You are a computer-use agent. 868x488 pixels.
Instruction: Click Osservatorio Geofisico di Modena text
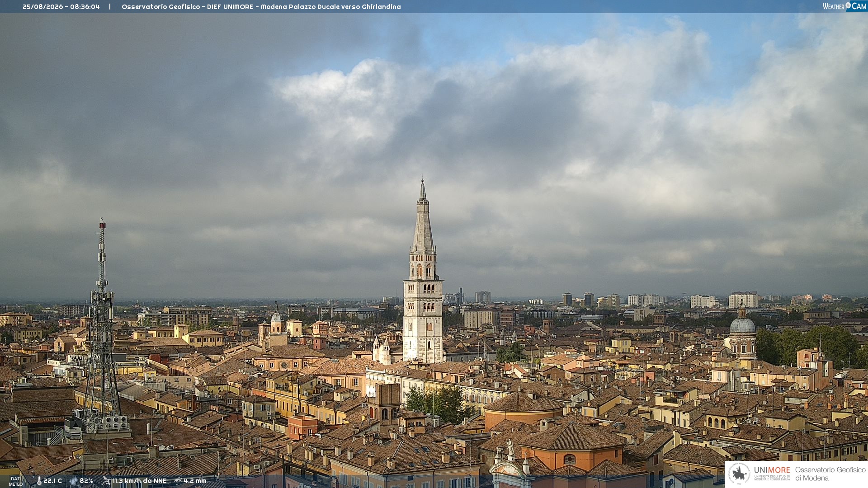(x=830, y=474)
